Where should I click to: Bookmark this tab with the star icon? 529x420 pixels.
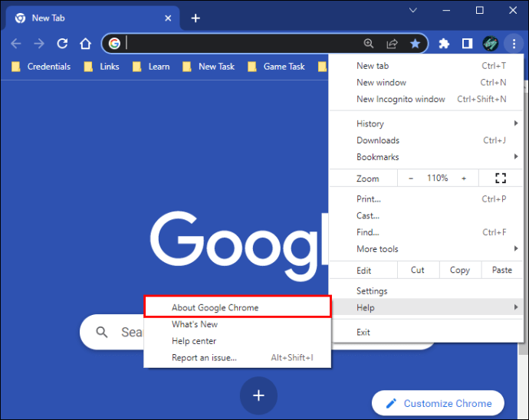(x=415, y=44)
